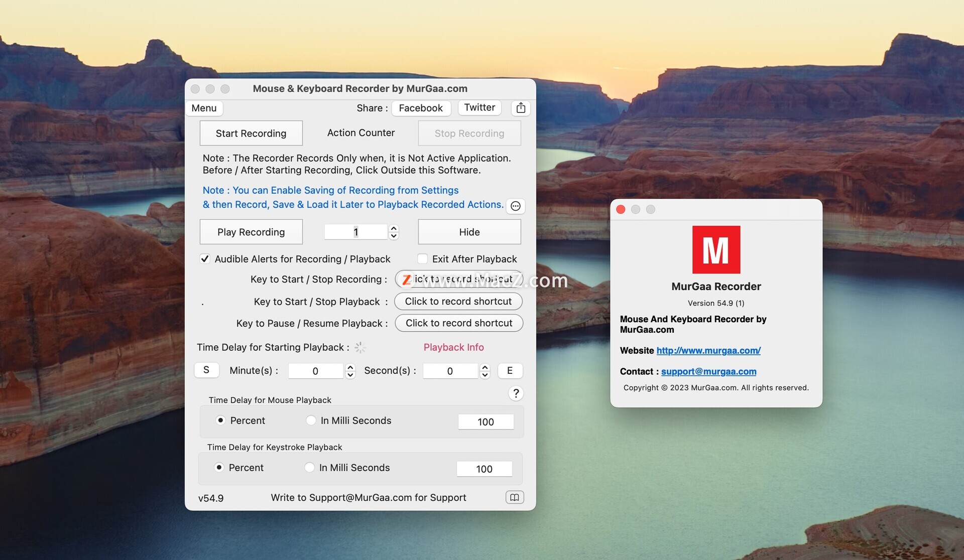The height and width of the screenshot is (560, 964).
Task: Click Keystroke Playback delay value field
Action: 484,469
